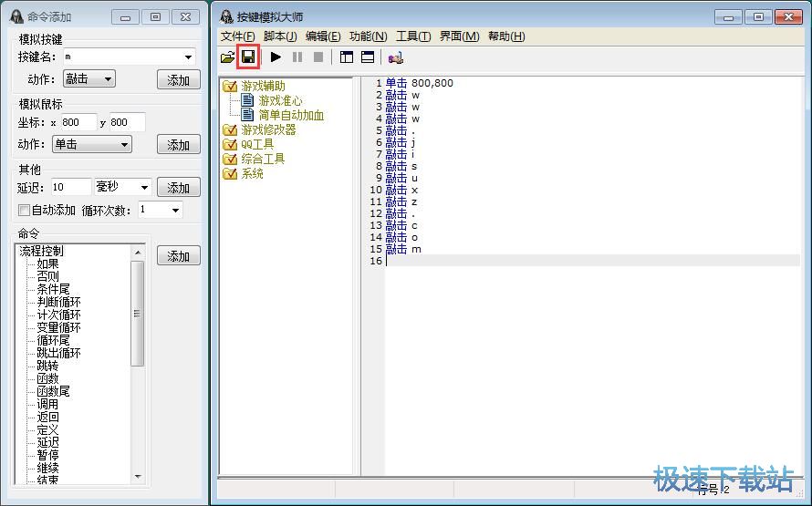Run the script with play icon

tap(276, 57)
